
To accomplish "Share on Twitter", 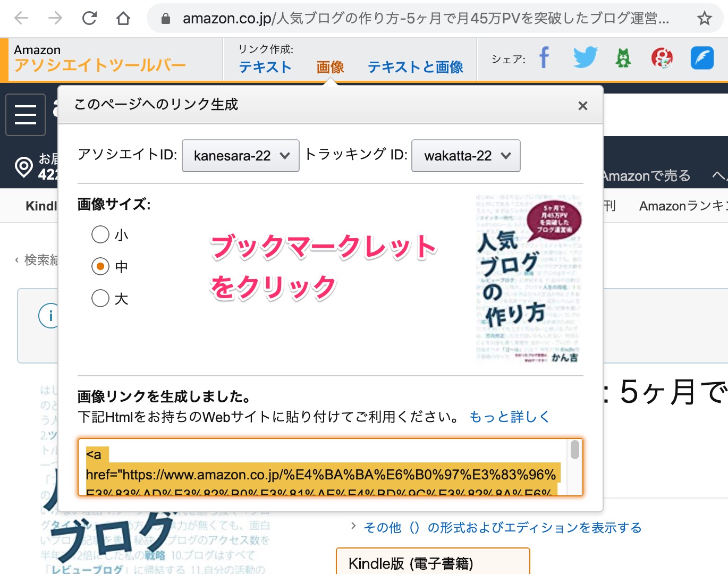I will [x=585, y=57].
